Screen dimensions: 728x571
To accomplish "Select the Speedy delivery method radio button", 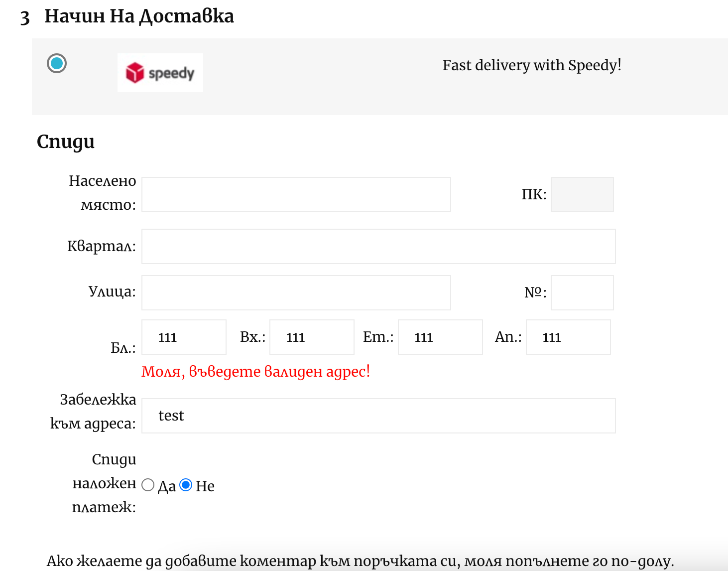I will [x=57, y=63].
